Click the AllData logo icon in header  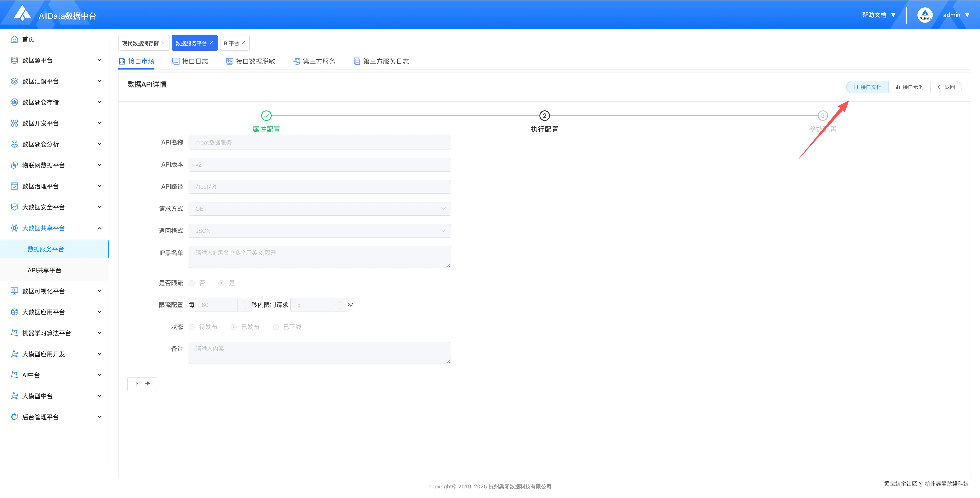tap(22, 14)
